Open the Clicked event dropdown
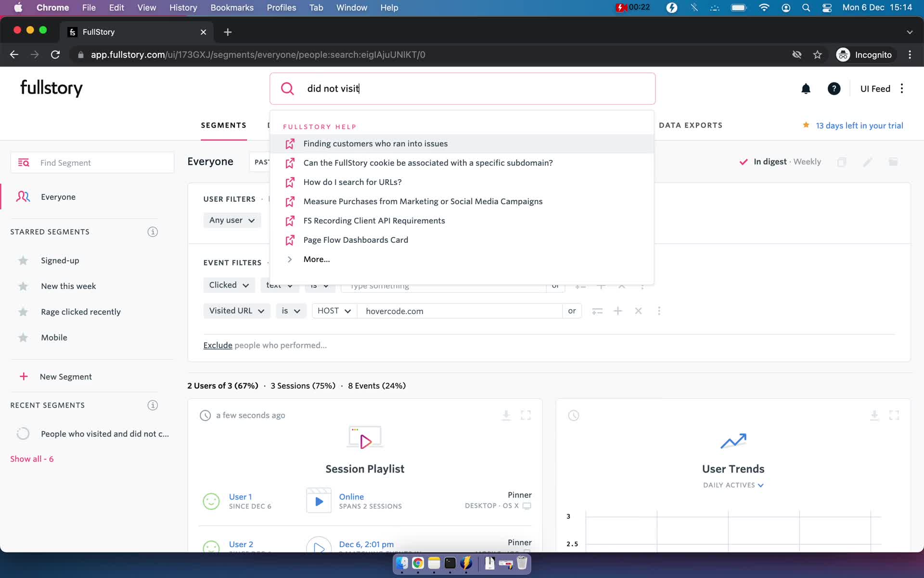The image size is (924, 578). point(229,285)
